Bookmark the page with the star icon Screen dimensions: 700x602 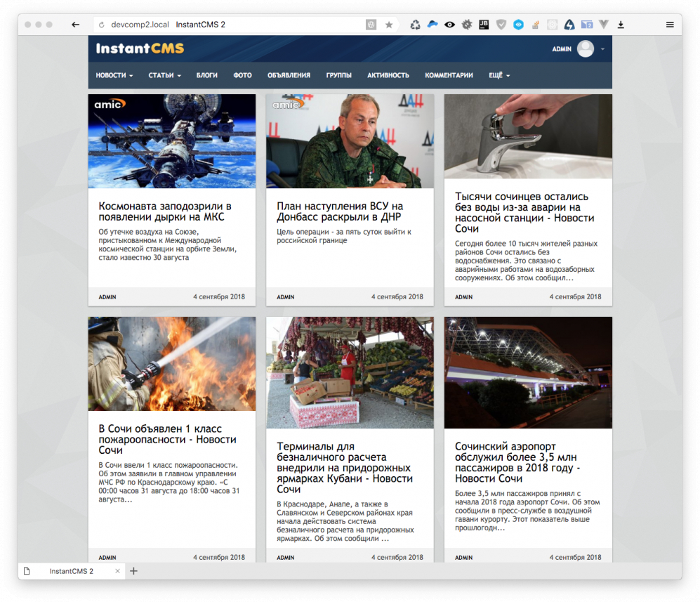tap(389, 25)
